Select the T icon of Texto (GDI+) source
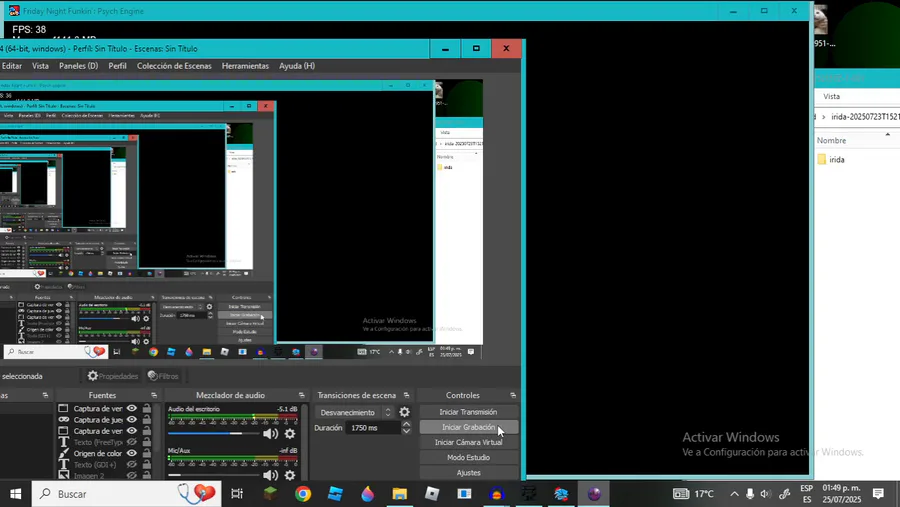This screenshot has width=900, height=507. tap(64, 465)
